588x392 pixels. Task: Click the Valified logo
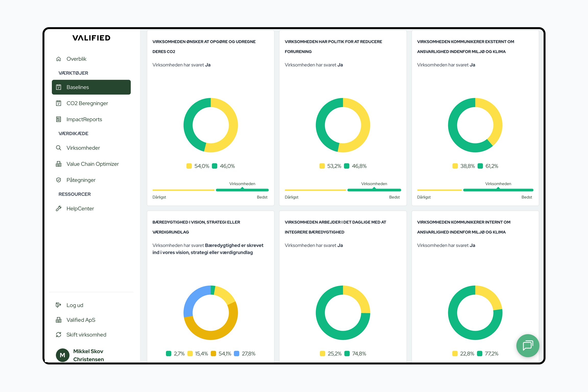(91, 38)
